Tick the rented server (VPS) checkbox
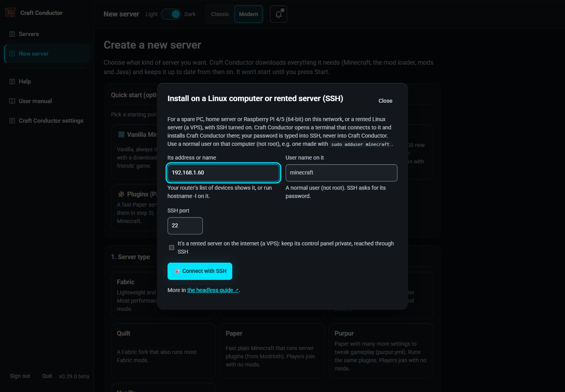 [171, 247]
